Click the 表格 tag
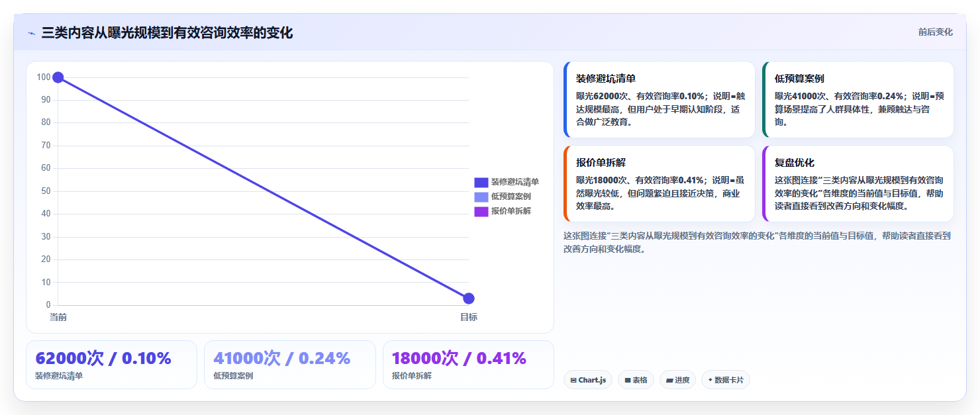 (636, 380)
